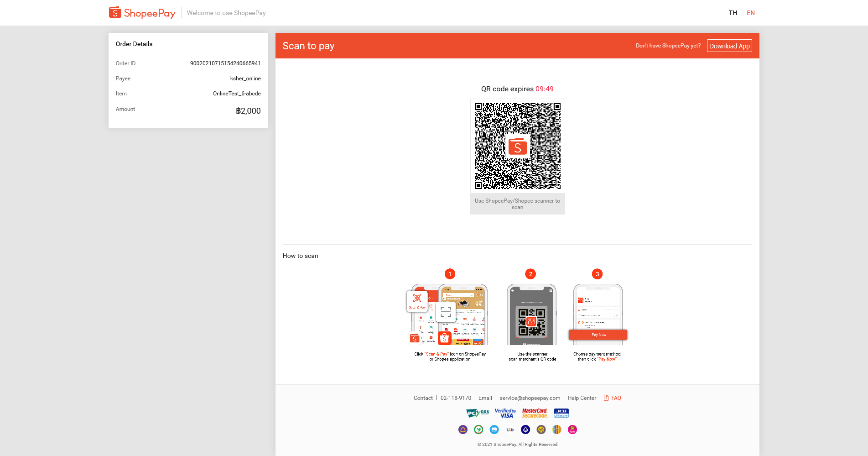The height and width of the screenshot is (456, 868).
Task: Click the ShopeePay logo in the header
Action: coord(142,13)
